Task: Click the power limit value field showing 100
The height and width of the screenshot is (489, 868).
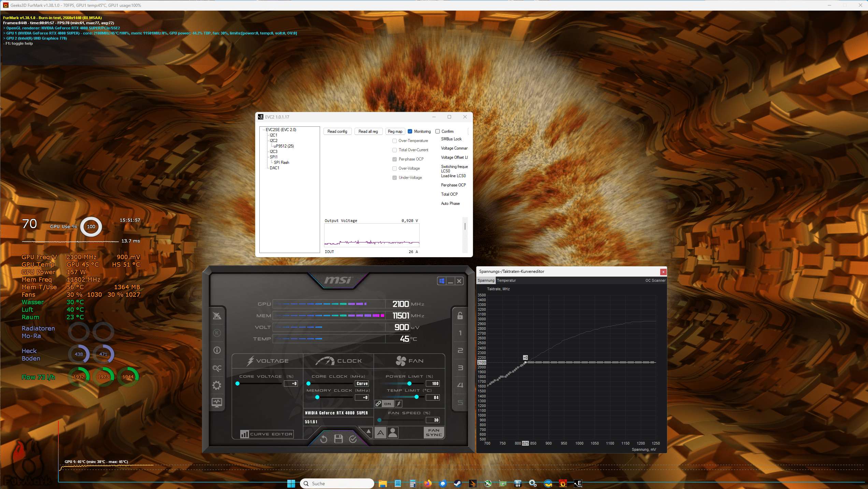Action: pos(433,383)
